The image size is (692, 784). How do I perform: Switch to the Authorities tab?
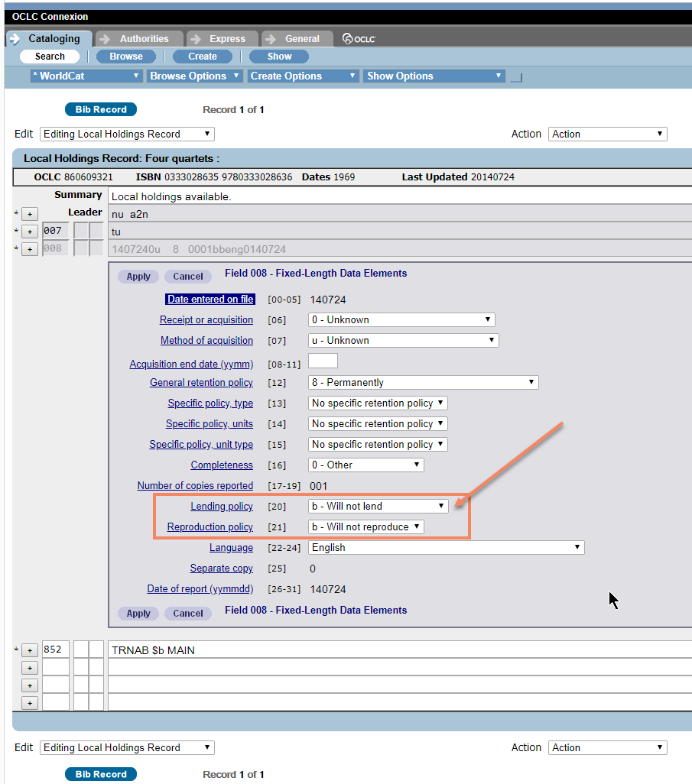point(140,38)
